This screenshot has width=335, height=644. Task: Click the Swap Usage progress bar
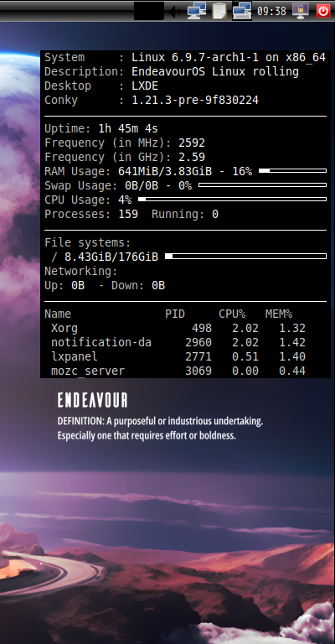262,184
